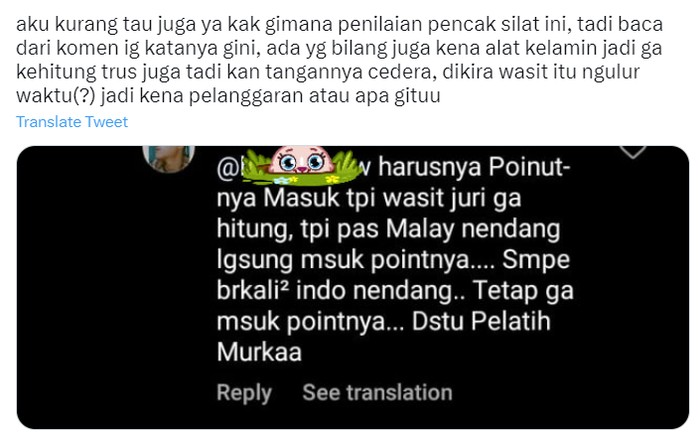Open the commenter's profile avatar

coord(168,158)
